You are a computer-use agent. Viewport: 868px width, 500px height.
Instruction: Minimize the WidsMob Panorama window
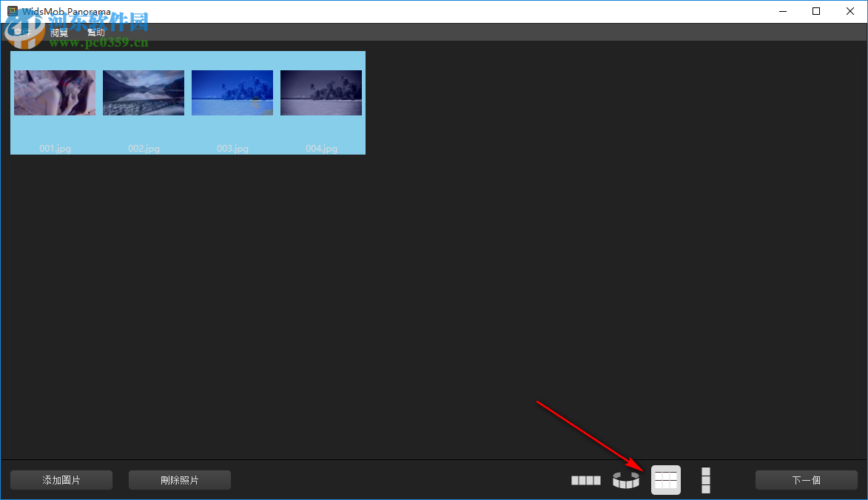coord(782,11)
